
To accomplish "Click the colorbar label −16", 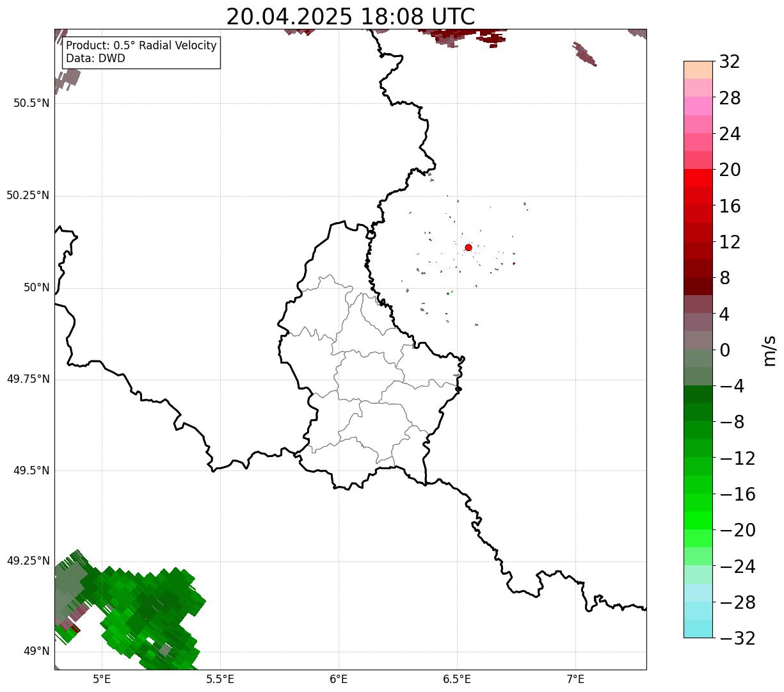I will pos(737,494).
